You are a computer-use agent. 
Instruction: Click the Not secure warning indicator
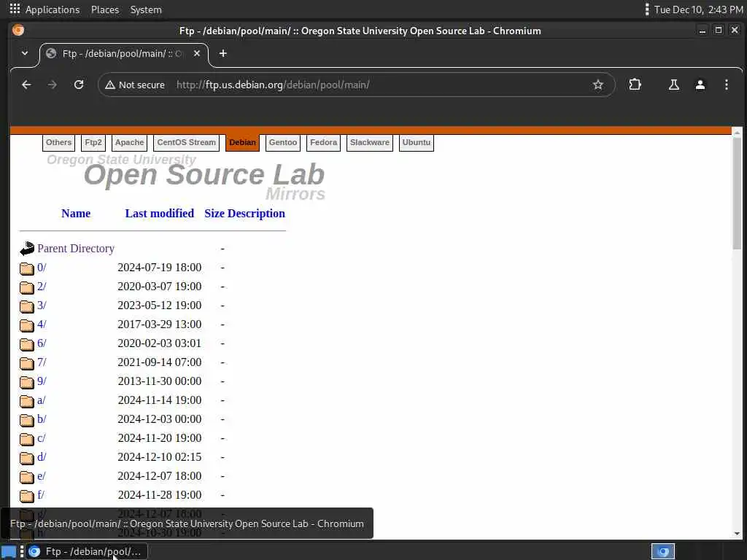135,85
